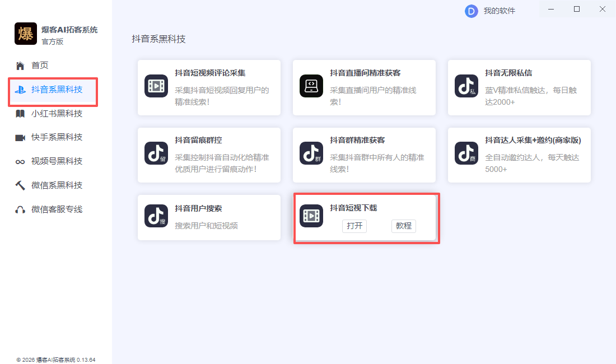The image size is (616, 364).
Task: Click the 爆客AI拓客系统 logo icon
Action: (26, 34)
